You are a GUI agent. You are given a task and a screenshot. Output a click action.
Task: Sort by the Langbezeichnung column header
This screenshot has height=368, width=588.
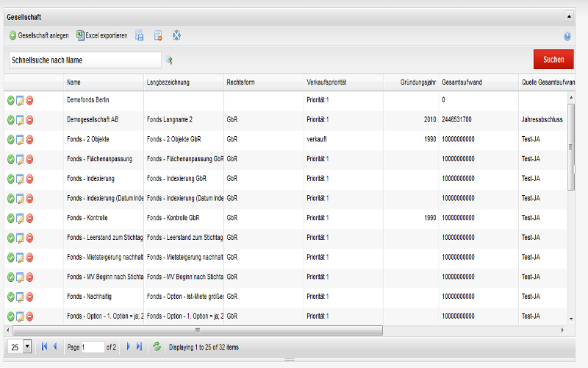coord(184,82)
